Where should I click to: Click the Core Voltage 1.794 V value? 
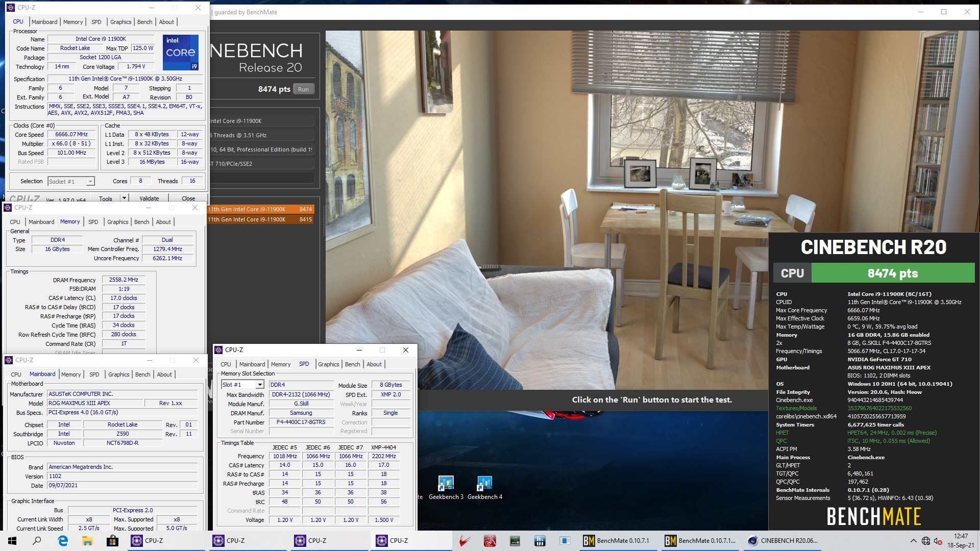point(136,67)
